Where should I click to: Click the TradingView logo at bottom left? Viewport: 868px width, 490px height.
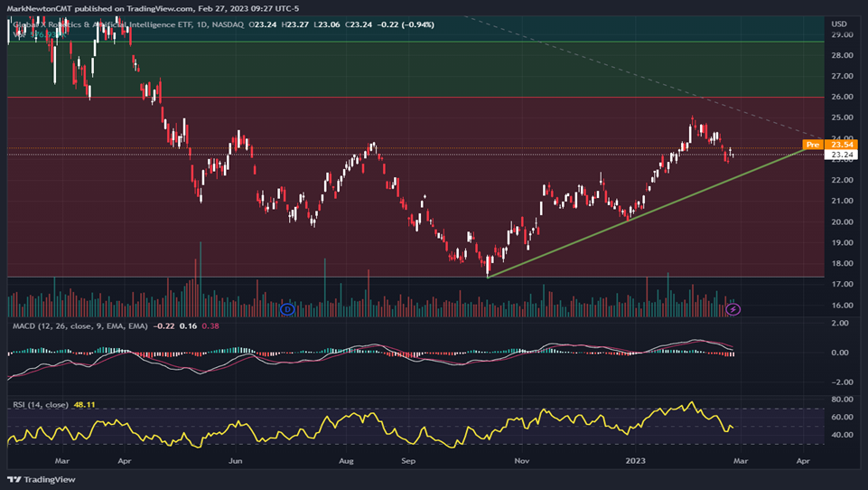[x=42, y=479]
